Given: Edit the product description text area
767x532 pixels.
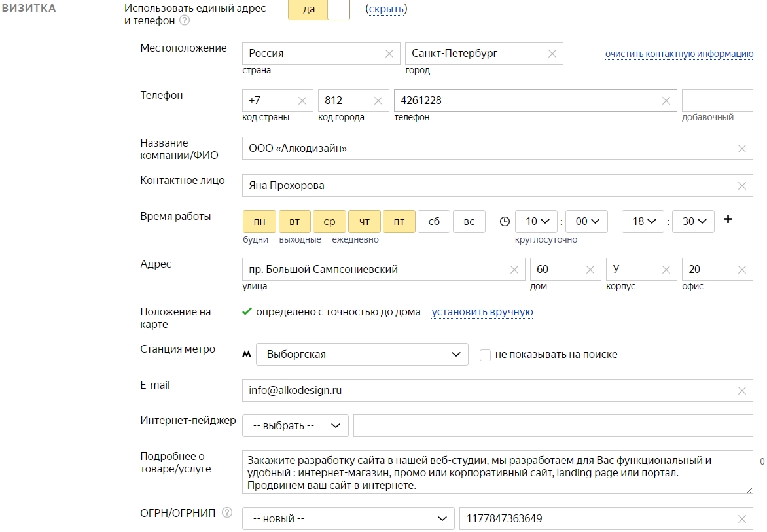Looking at the screenshot, I should click(497, 472).
